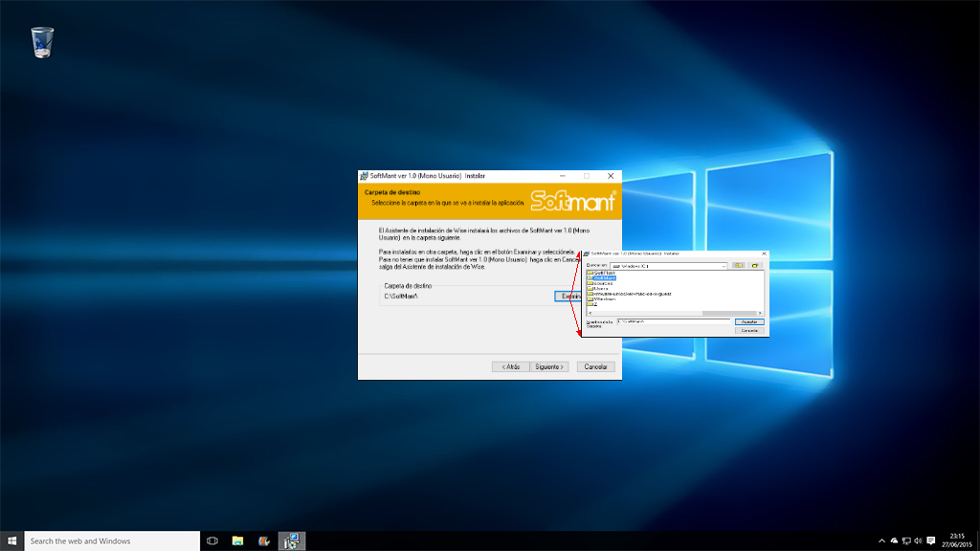Open the Action Center notifications icon
The height and width of the screenshot is (551, 980).
tap(931, 540)
